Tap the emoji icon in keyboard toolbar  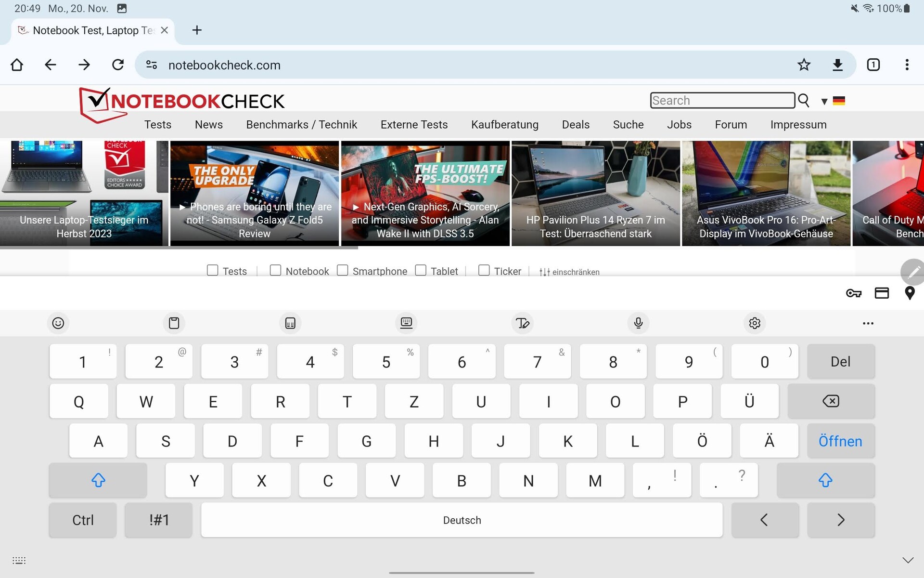pos(58,323)
